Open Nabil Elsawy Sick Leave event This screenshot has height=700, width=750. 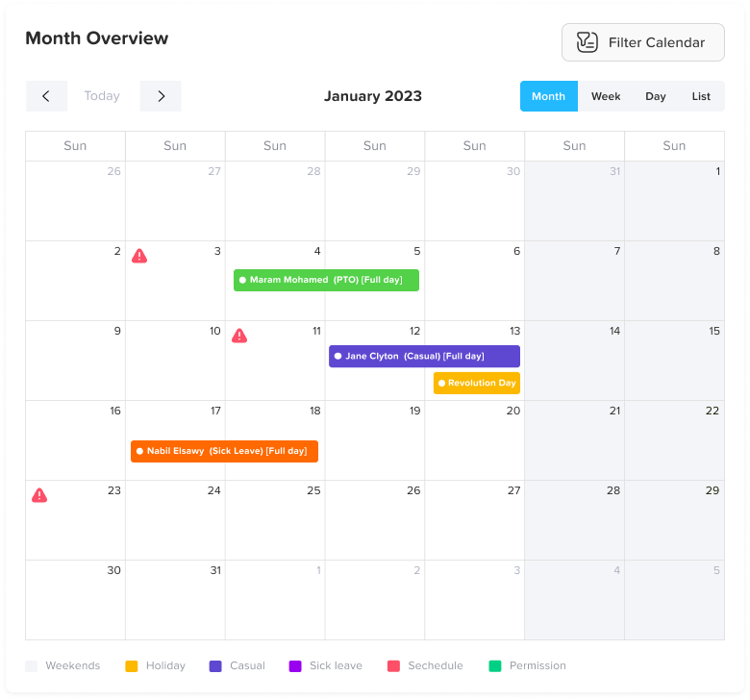click(224, 451)
